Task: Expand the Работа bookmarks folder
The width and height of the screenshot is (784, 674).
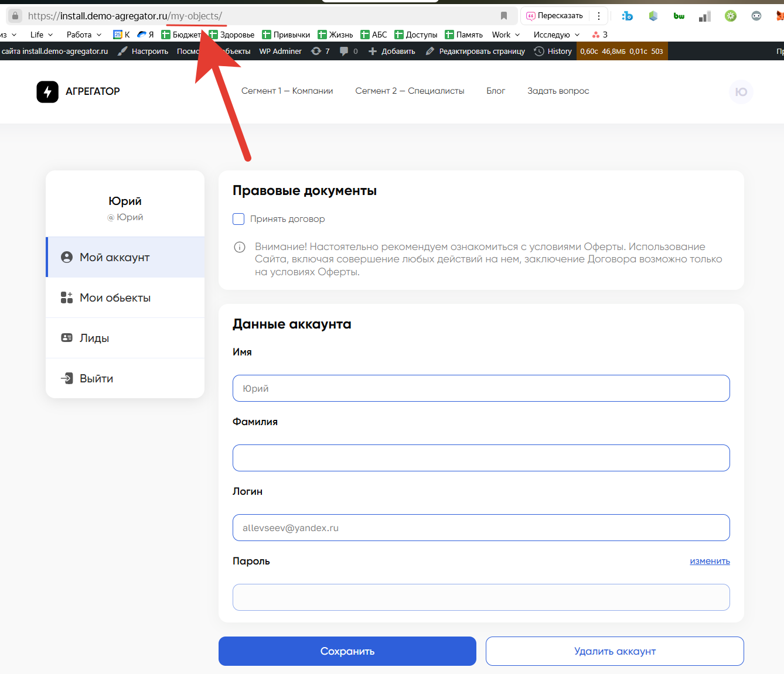Action: click(84, 35)
